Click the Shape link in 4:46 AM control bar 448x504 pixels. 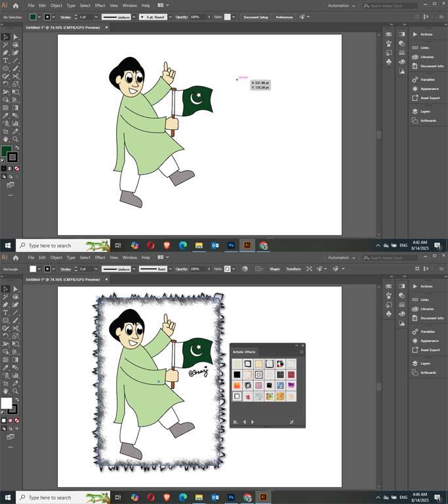[275, 269]
